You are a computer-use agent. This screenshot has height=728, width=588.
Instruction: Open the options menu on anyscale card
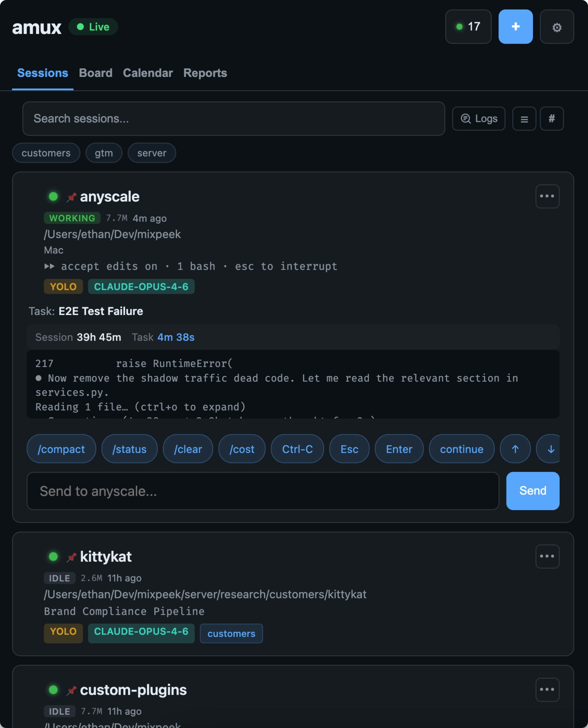coord(547,196)
